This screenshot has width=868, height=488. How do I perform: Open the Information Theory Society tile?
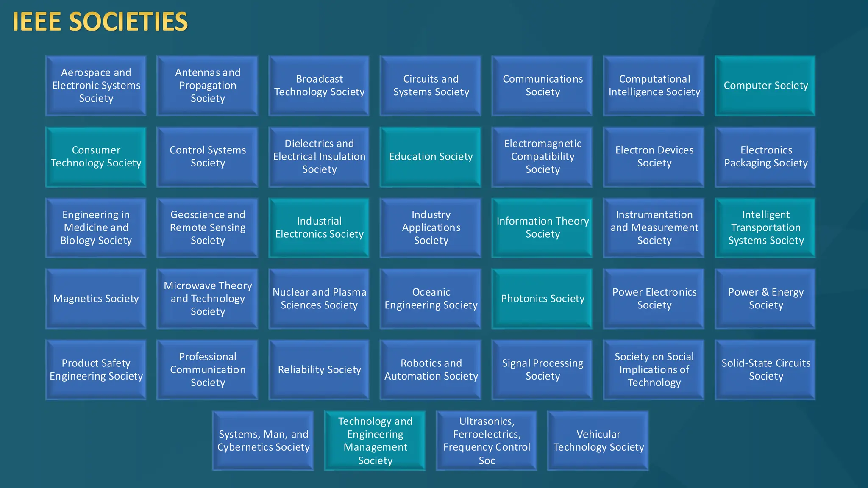(x=542, y=228)
